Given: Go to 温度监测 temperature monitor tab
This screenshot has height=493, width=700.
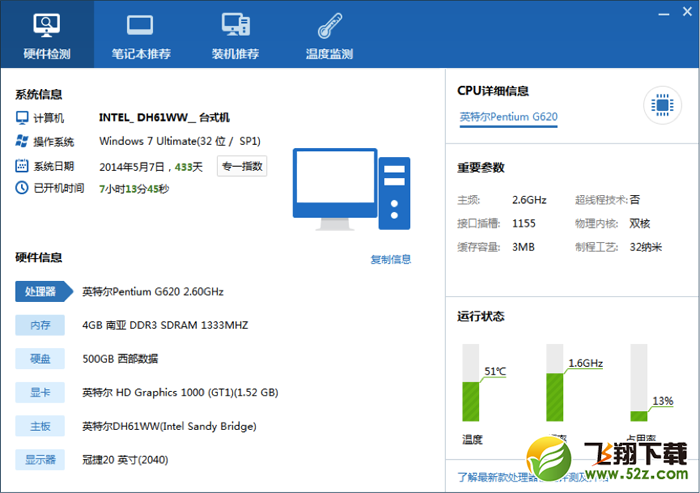Looking at the screenshot, I should pyautogui.click(x=329, y=34).
